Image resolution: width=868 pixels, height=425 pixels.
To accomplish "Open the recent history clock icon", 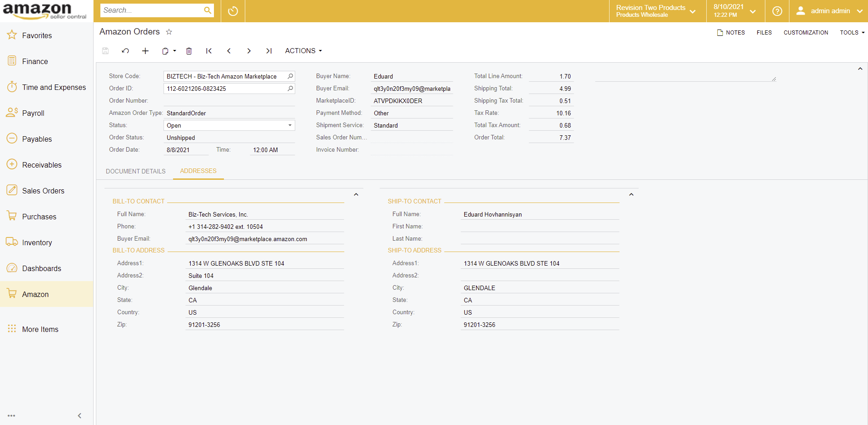I will (233, 11).
